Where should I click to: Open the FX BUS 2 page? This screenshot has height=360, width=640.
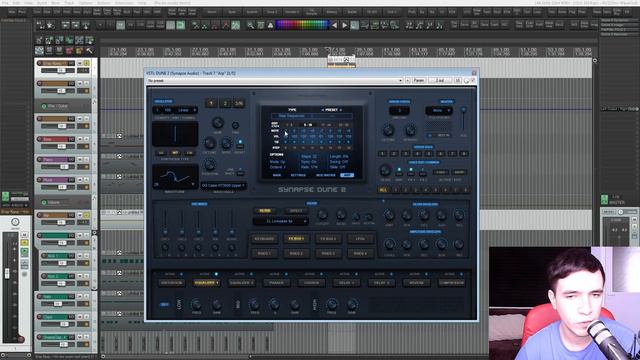[328, 239]
